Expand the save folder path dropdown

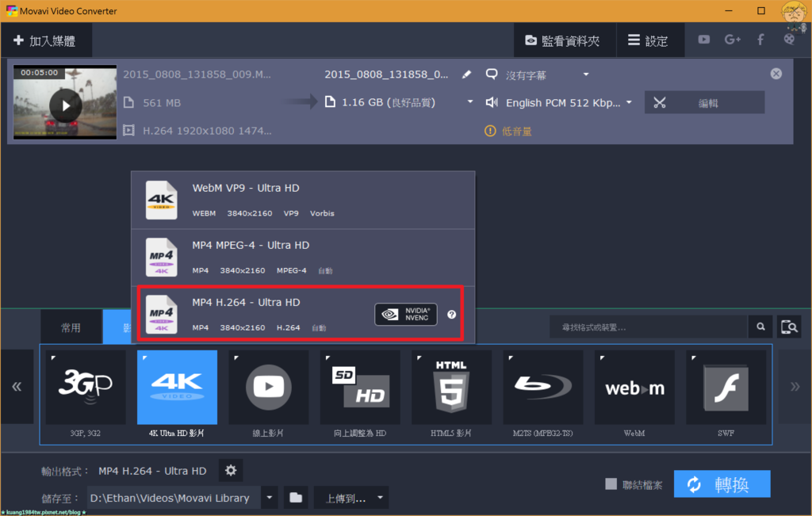tap(270, 498)
